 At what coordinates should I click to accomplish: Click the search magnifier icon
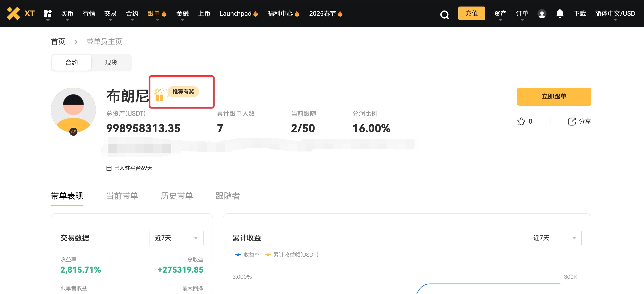[444, 14]
